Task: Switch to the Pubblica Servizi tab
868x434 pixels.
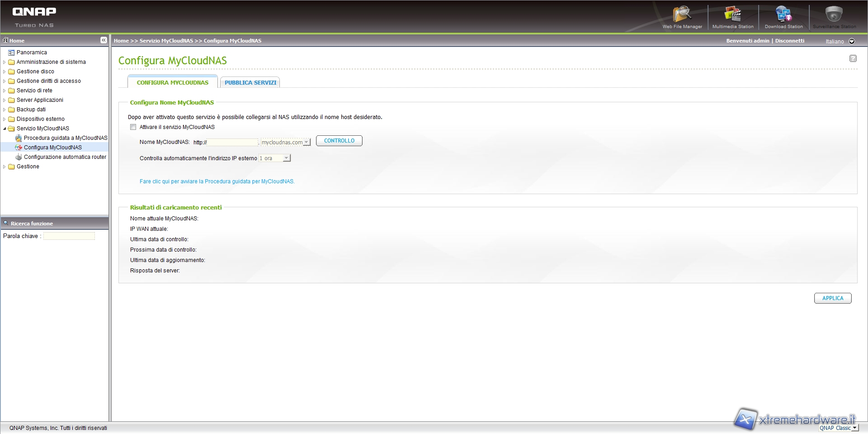Action: (x=250, y=83)
